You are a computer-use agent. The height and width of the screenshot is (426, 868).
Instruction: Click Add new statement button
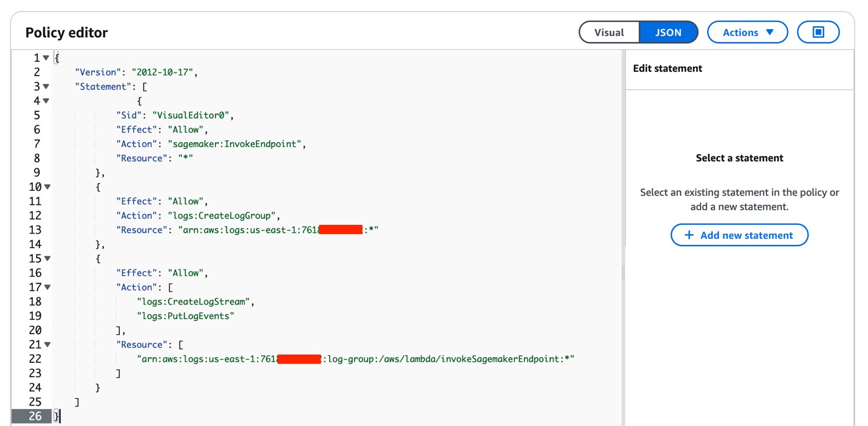(x=739, y=235)
